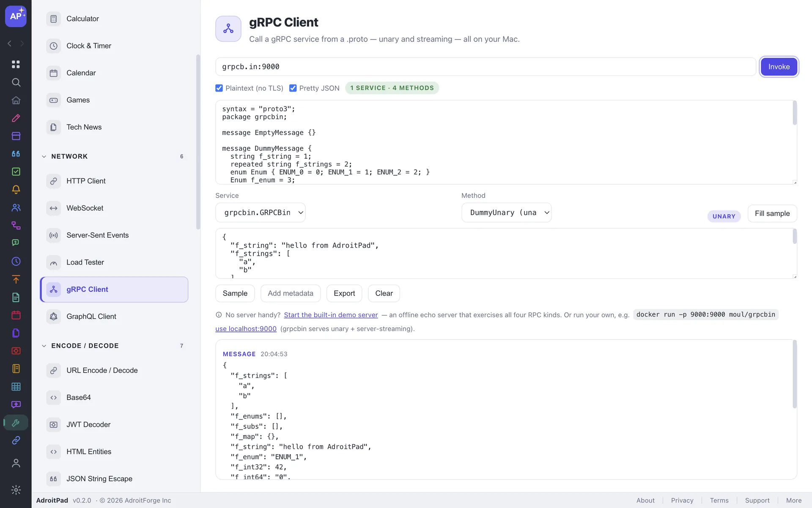Click the sun theme icon at rail bottom
This screenshot has height=508, width=812.
pos(16,490)
